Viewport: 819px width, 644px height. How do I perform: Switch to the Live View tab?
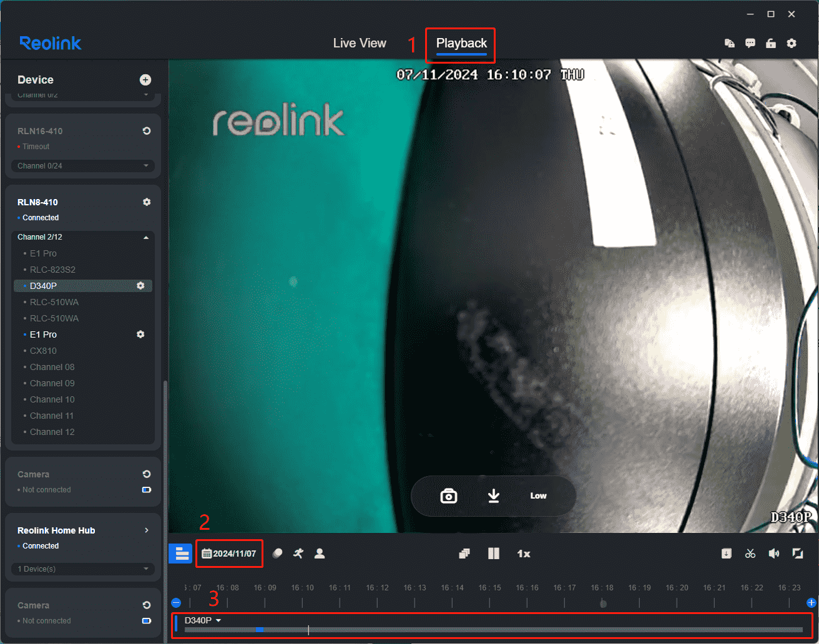pyautogui.click(x=360, y=43)
